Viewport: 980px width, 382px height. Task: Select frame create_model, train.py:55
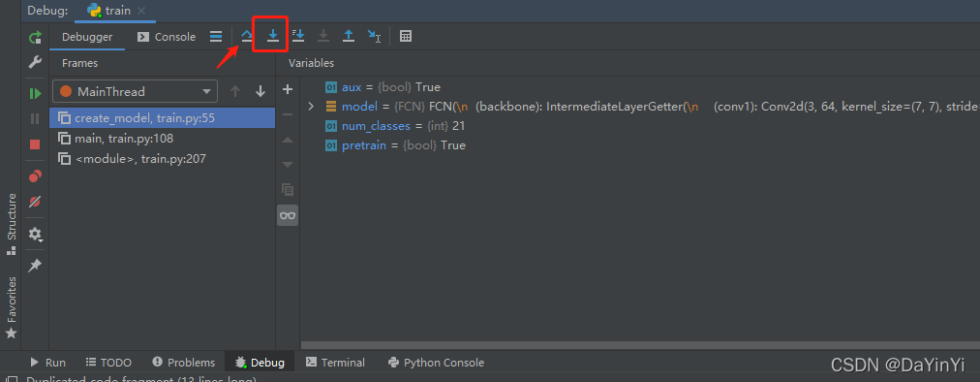click(162, 117)
